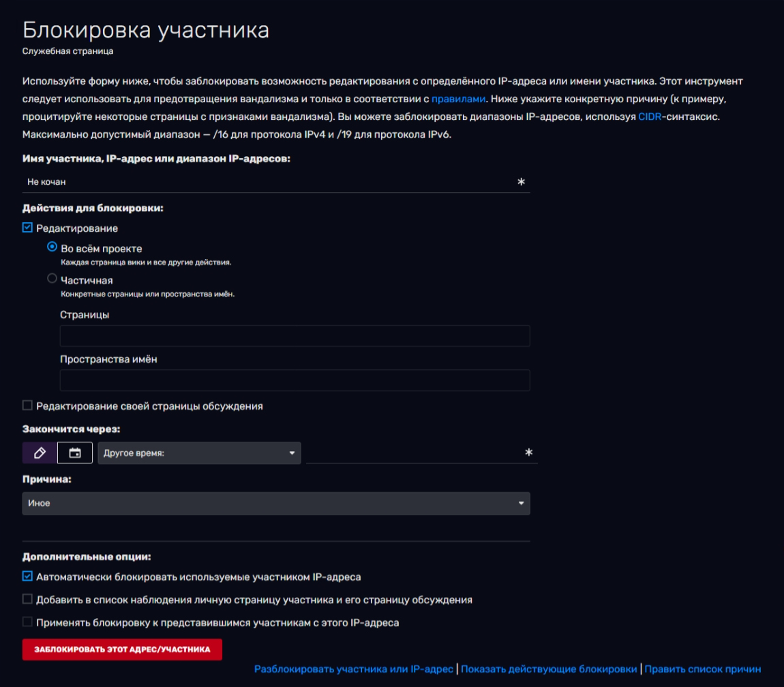The width and height of the screenshot is (784, 687).
Task: Click into the Страницы input field
Action: click(295, 336)
